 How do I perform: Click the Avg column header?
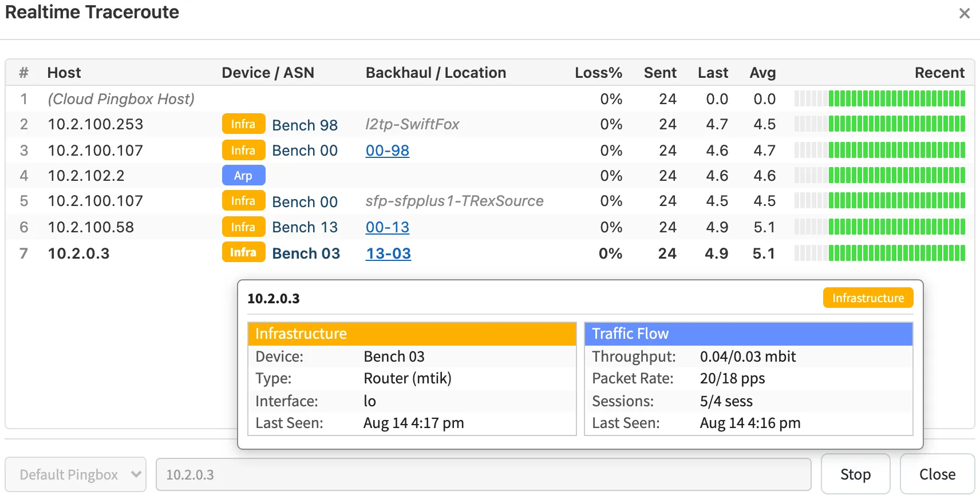tap(762, 73)
